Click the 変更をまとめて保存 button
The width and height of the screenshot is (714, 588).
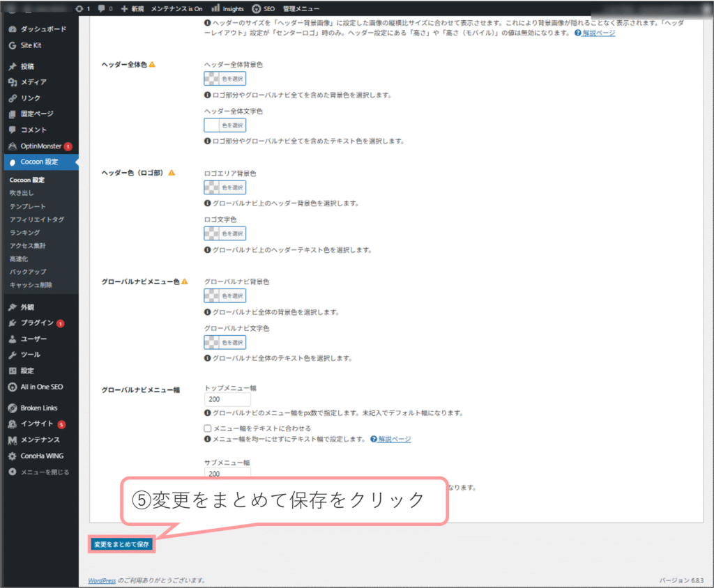point(121,543)
